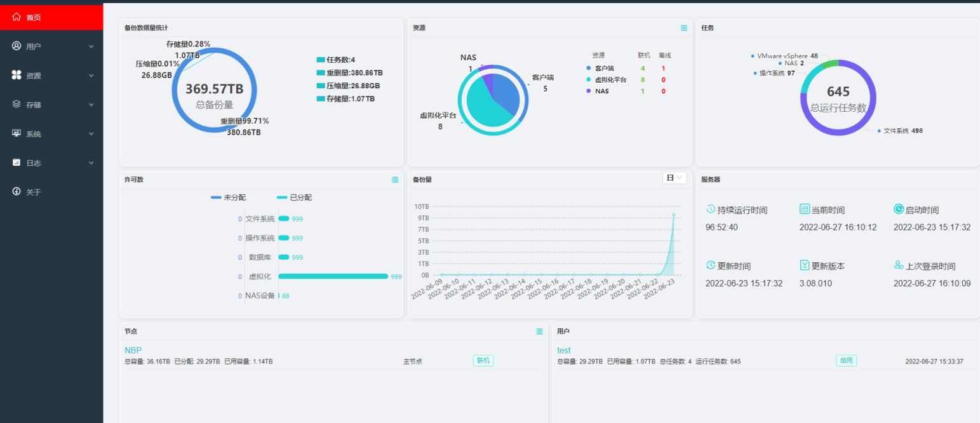Click the NBP node link

click(133, 350)
